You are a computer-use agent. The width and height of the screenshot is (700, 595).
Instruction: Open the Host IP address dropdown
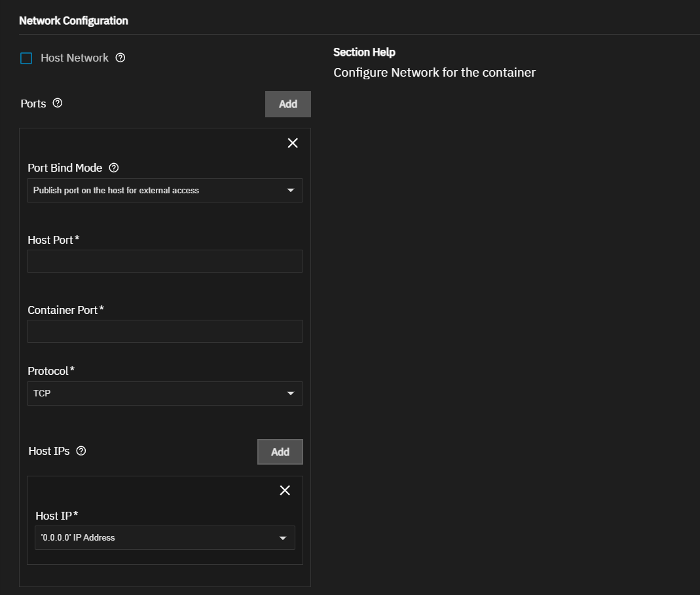(165, 537)
